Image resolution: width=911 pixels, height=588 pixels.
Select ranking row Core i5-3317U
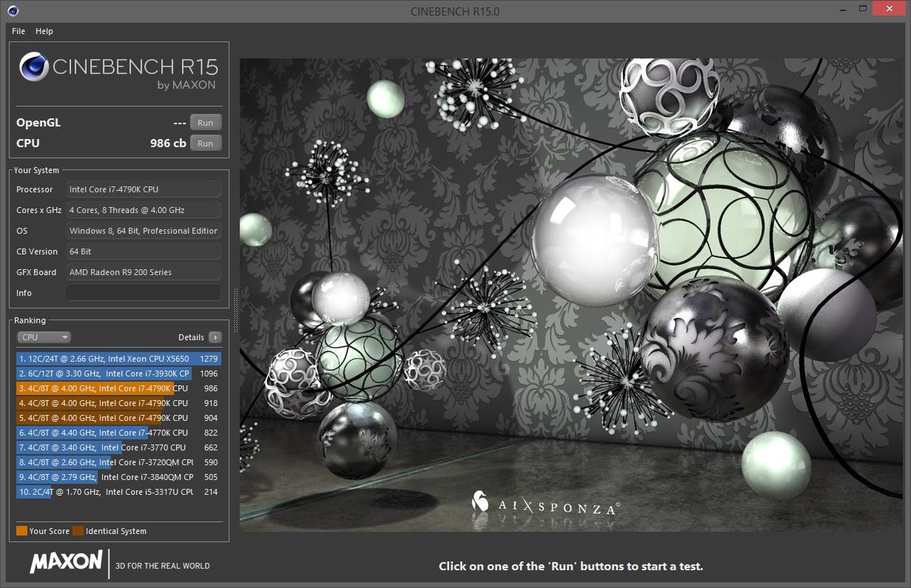(x=119, y=492)
